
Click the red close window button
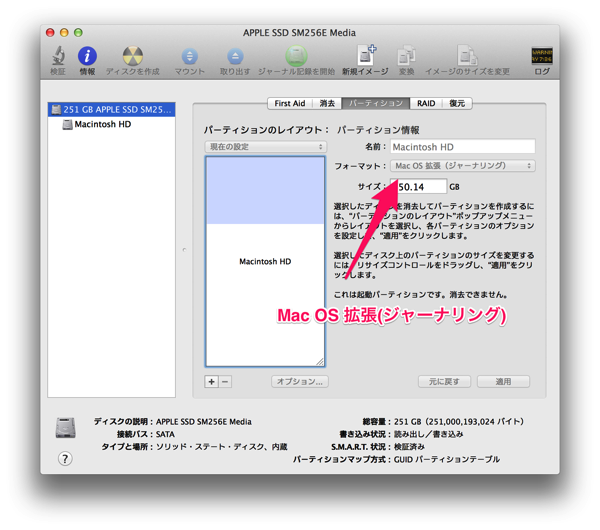(x=50, y=33)
